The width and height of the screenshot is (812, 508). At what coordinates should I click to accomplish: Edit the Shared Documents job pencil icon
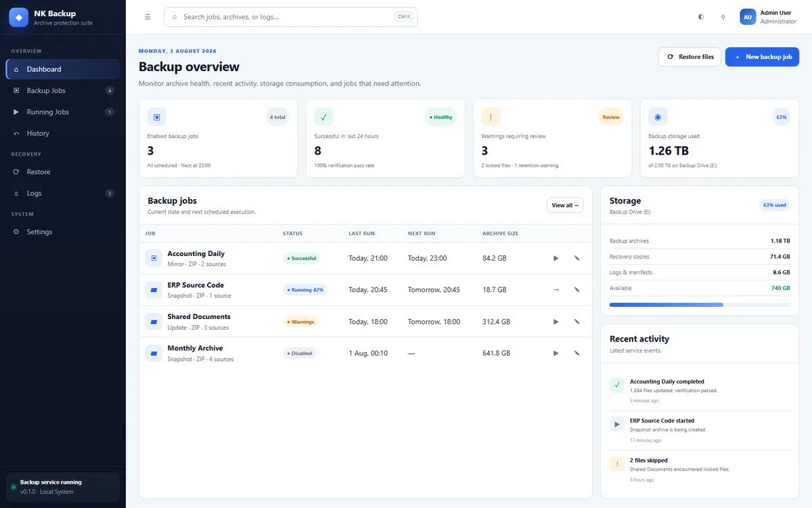[577, 322]
